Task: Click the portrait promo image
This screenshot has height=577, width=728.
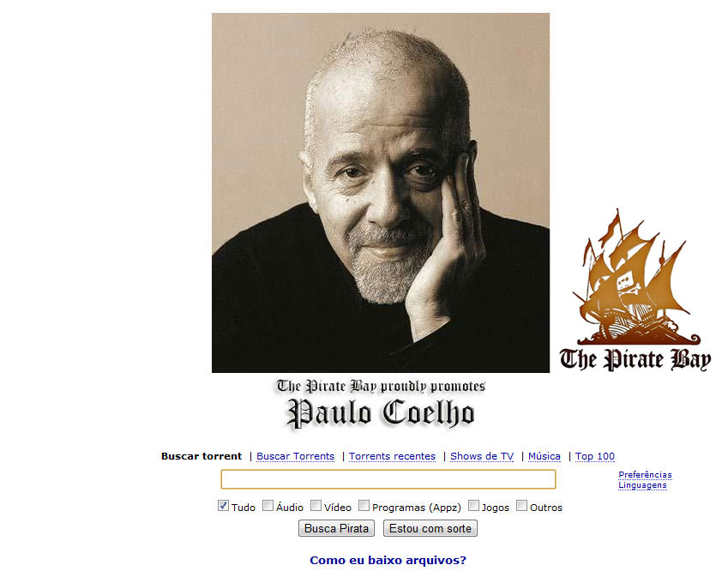Action: tap(381, 193)
